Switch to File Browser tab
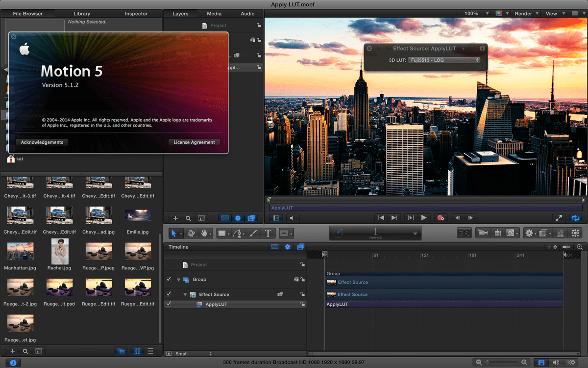 pyautogui.click(x=27, y=14)
